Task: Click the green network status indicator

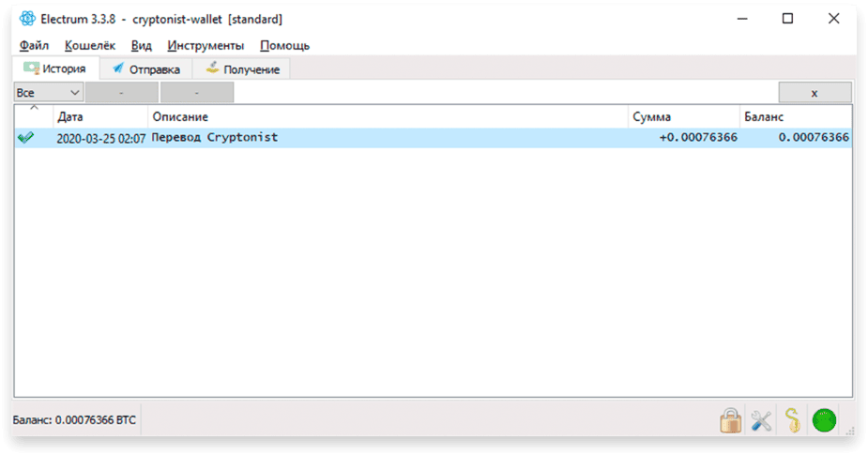Action: click(824, 420)
